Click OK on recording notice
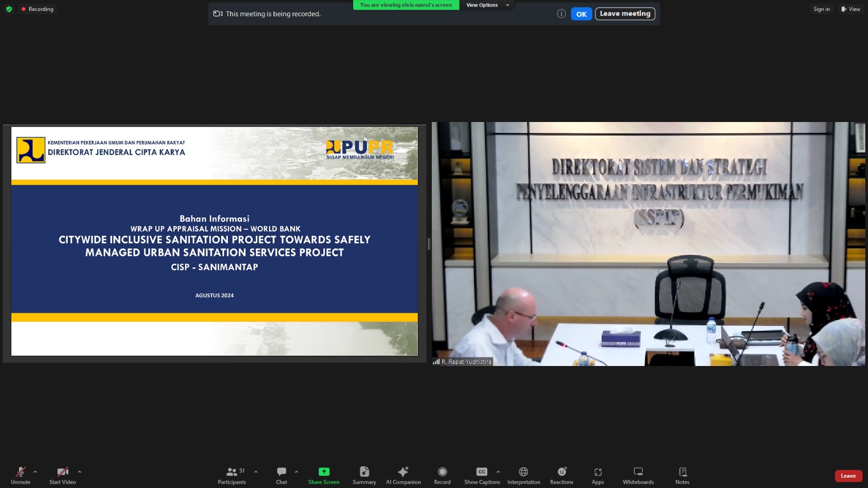Image resolution: width=868 pixels, height=488 pixels. tap(581, 14)
